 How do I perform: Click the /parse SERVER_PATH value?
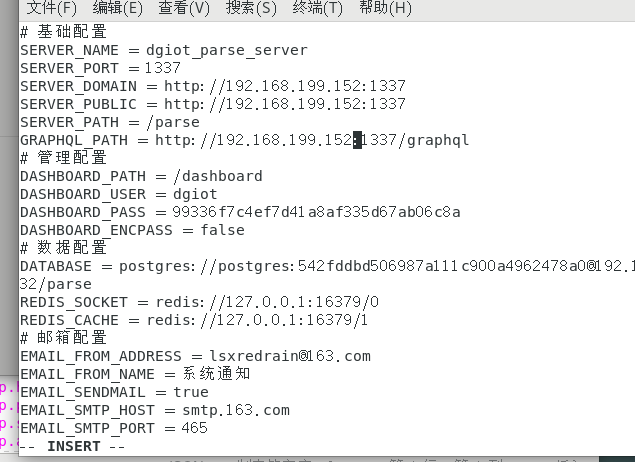[173, 122]
